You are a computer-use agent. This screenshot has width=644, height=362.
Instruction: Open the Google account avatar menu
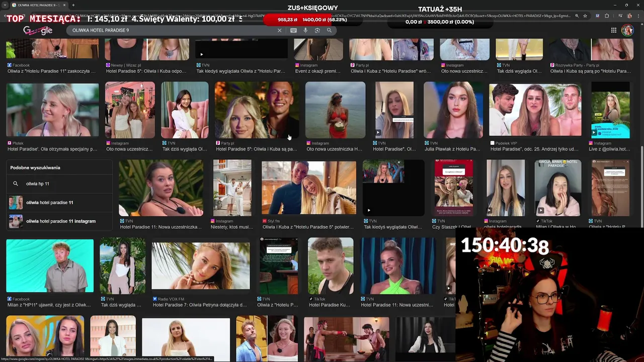click(x=627, y=30)
